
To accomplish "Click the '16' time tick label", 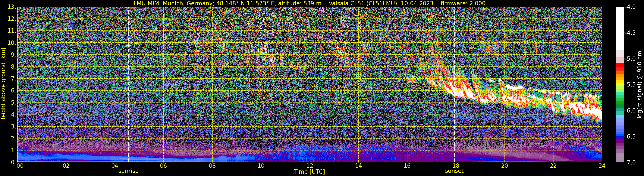I will click(x=407, y=166).
